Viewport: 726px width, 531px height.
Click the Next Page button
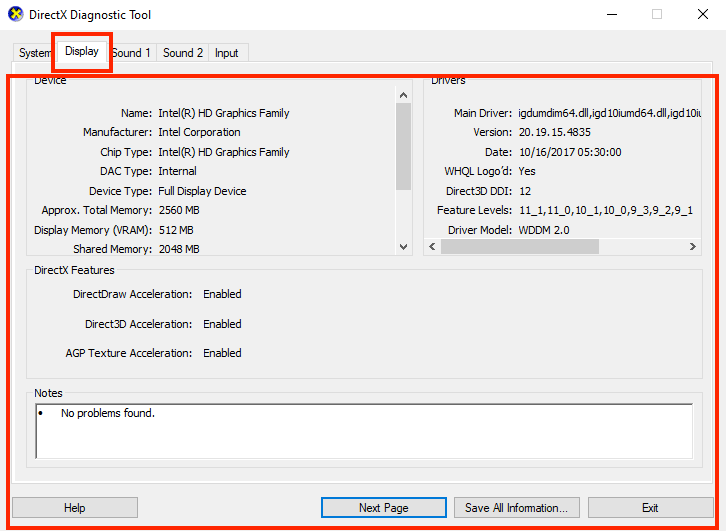[x=384, y=508]
